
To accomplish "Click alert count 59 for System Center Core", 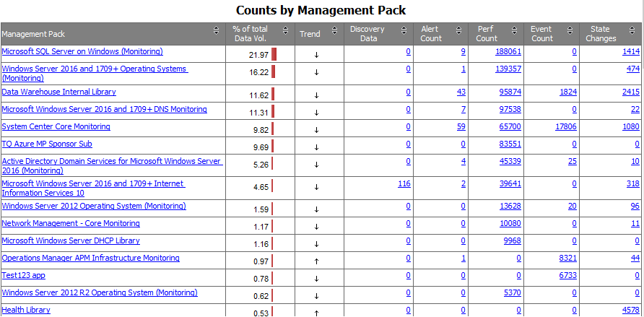I will 461,126.
